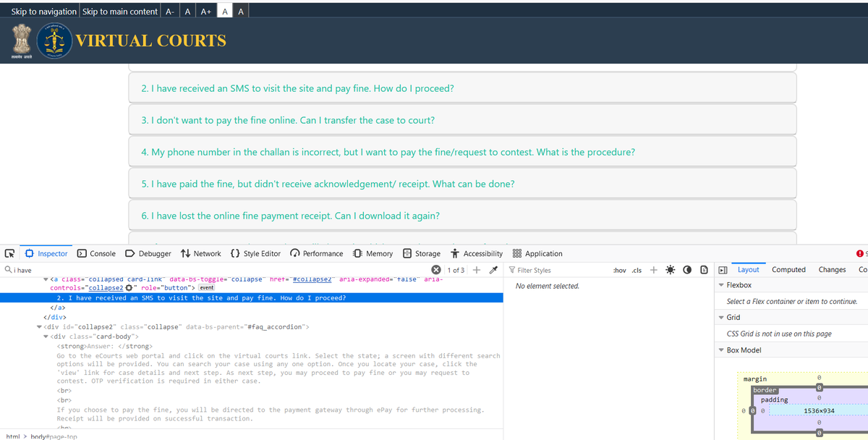Focus the HTML search field containing 'i have'
This screenshot has width=868, height=440.
coord(217,270)
